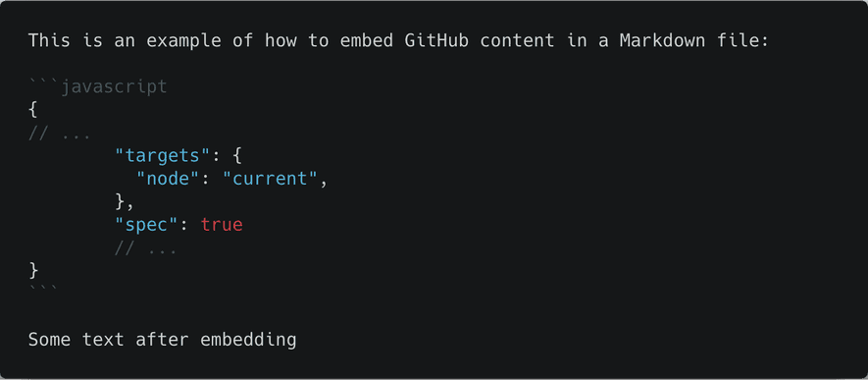
Task: Click the javascript language tag on the opening fence
Action: point(114,86)
